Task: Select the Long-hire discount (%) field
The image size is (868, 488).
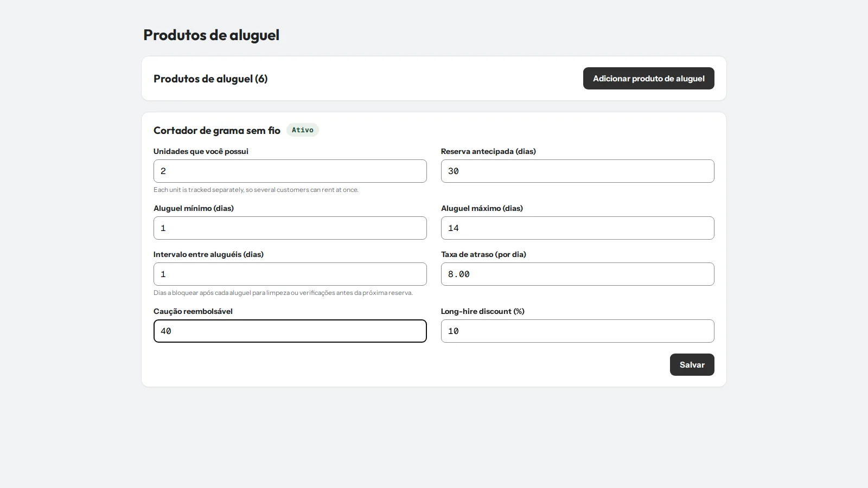Action: point(578,331)
